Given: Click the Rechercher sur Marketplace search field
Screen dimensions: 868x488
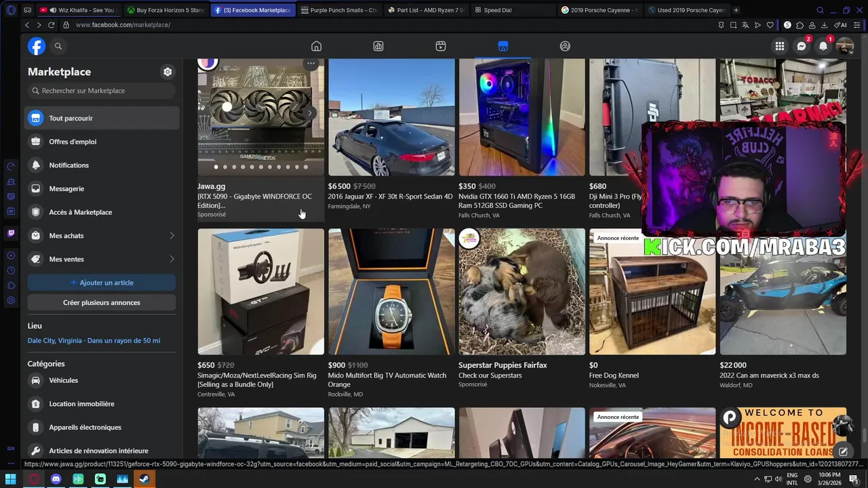Looking at the screenshot, I should click(102, 91).
